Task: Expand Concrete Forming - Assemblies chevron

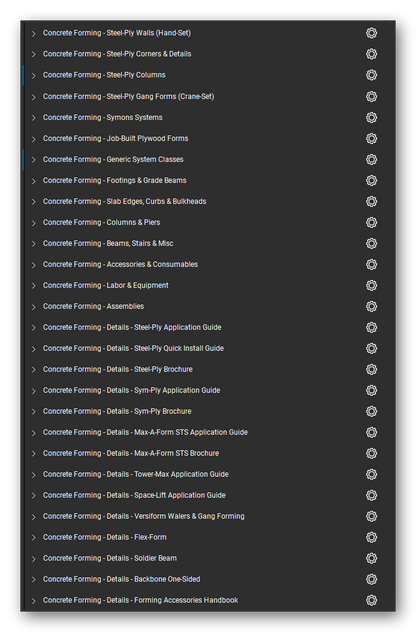Action: click(33, 307)
